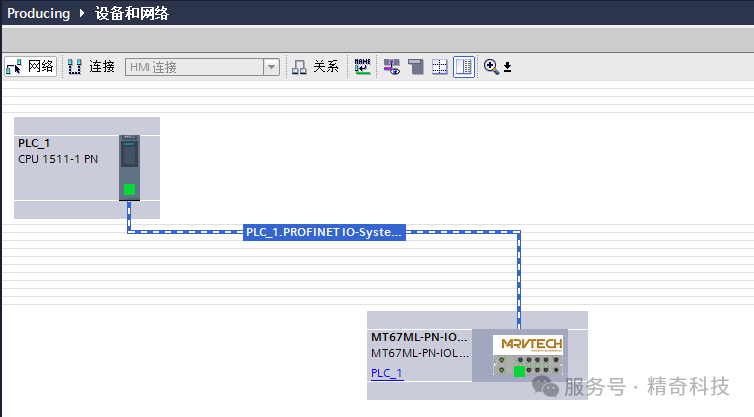This screenshot has width=754, height=417.
Task: Activate the 网络 (Network) mode button
Action: [x=30, y=66]
